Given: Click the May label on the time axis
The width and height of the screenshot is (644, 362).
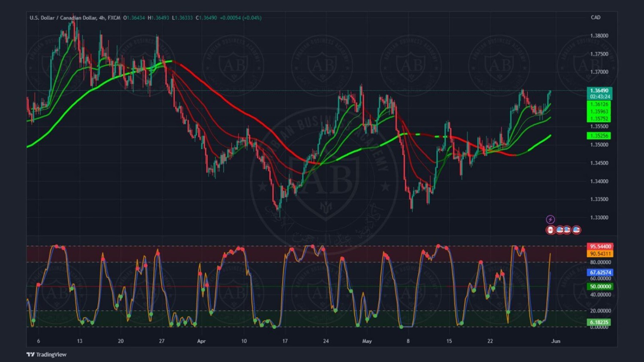Looking at the screenshot, I should point(367,341).
